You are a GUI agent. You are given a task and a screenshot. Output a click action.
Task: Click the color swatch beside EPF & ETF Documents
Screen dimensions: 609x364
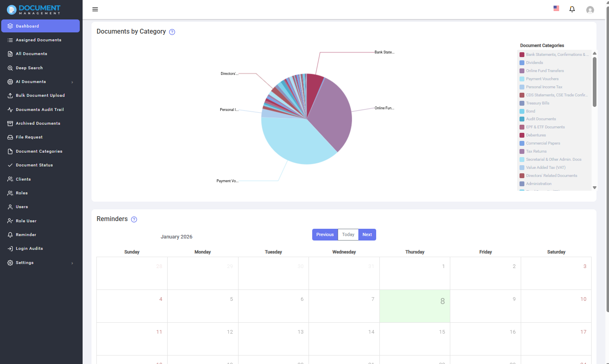pos(522,127)
